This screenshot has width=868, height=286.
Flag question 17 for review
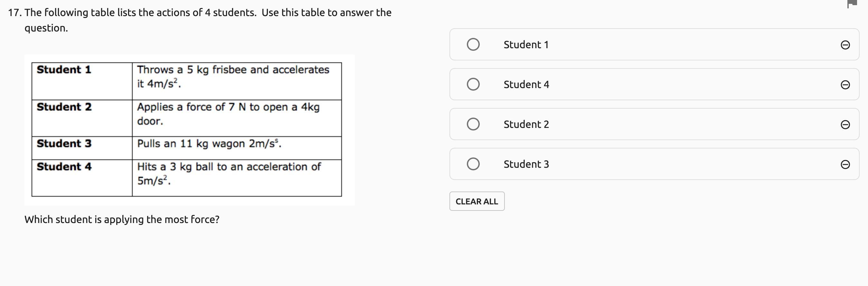click(x=852, y=3)
